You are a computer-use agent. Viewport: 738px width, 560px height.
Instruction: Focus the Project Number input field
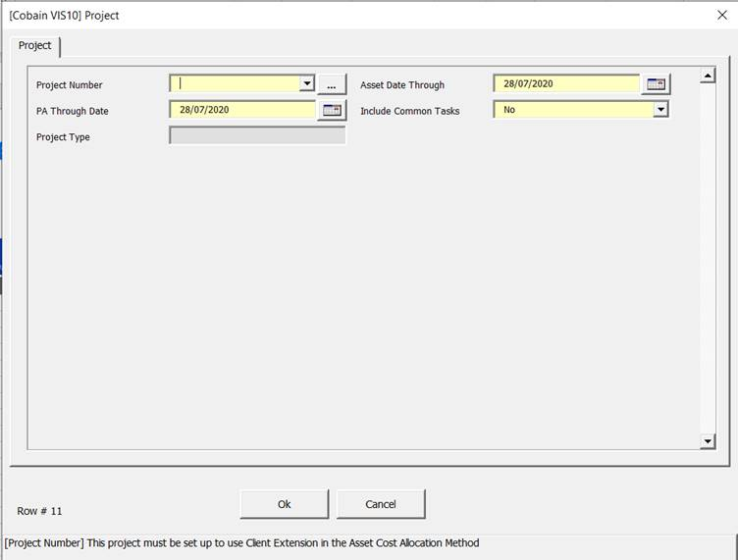[x=234, y=84]
